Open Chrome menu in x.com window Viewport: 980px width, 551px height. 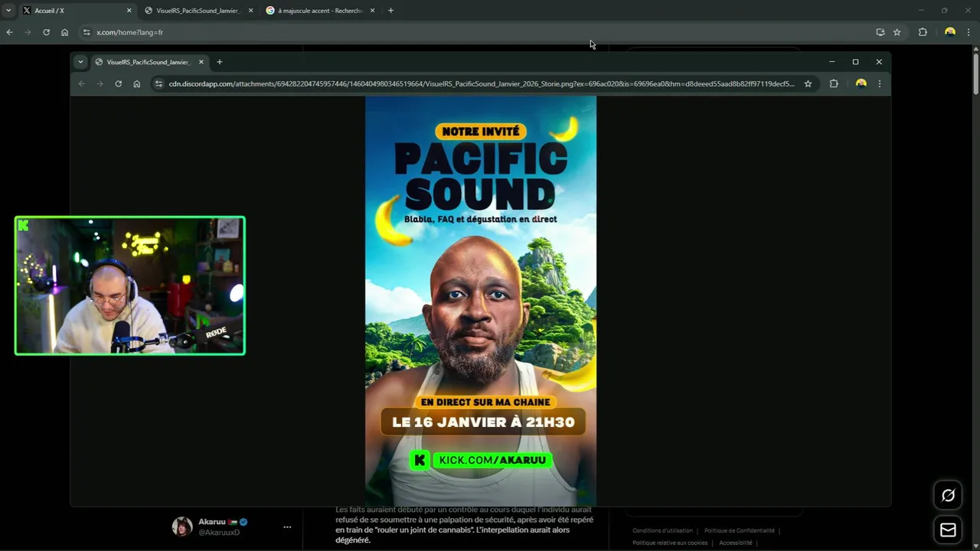point(969,32)
